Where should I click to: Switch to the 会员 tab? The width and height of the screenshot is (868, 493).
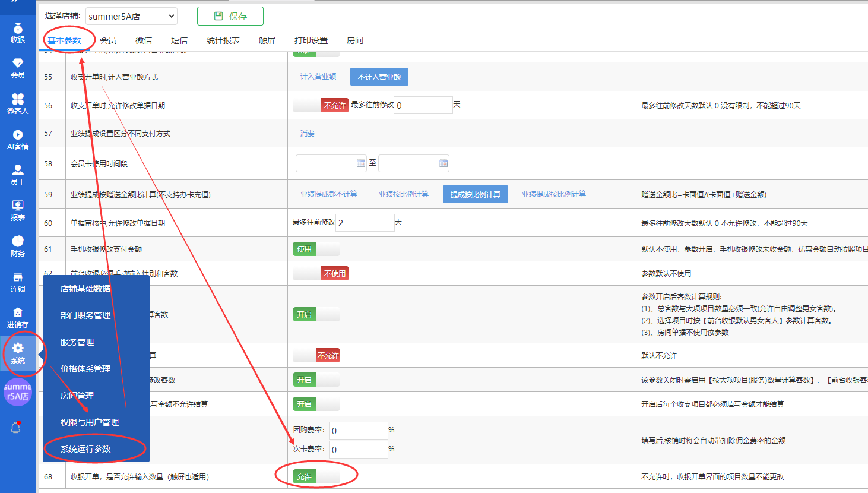click(108, 40)
